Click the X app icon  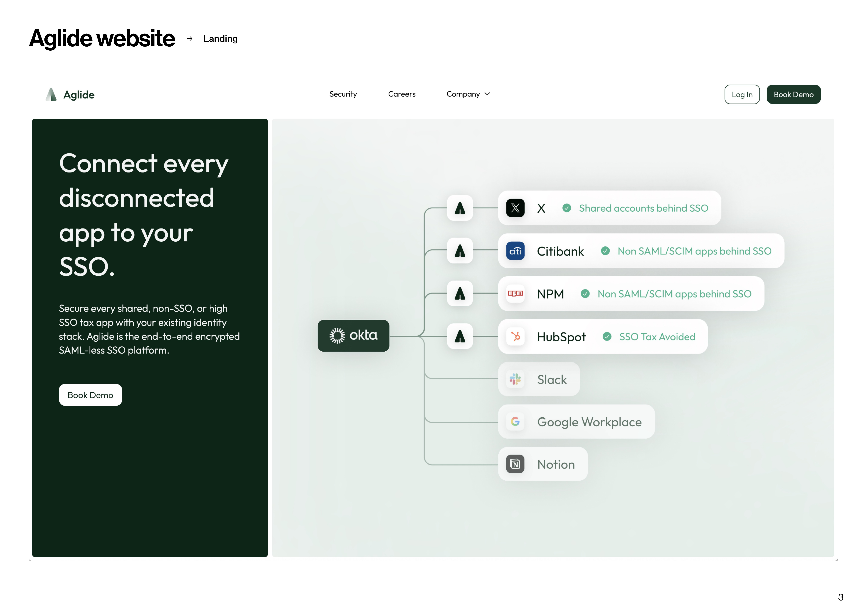(x=515, y=208)
